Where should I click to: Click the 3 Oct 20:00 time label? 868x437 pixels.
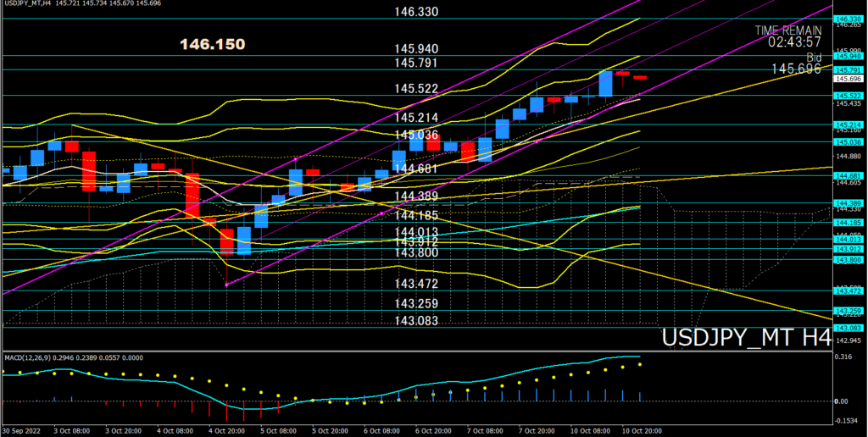(123, 430)
